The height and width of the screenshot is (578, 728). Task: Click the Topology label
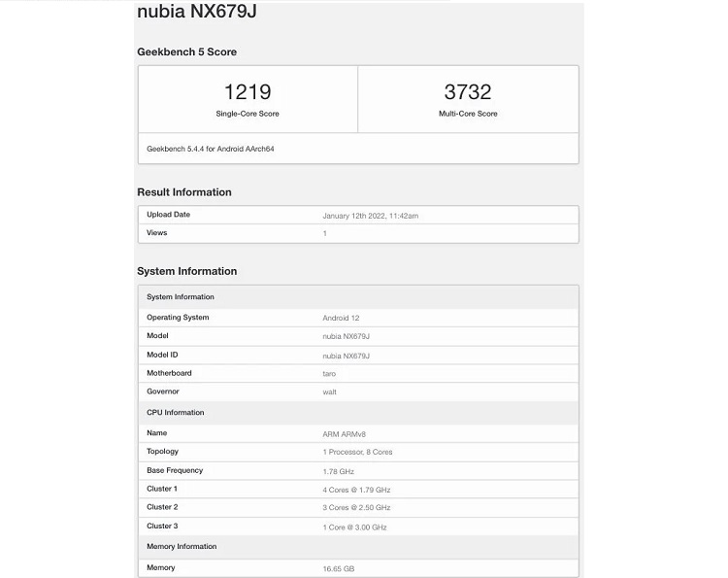pos(162,451)
